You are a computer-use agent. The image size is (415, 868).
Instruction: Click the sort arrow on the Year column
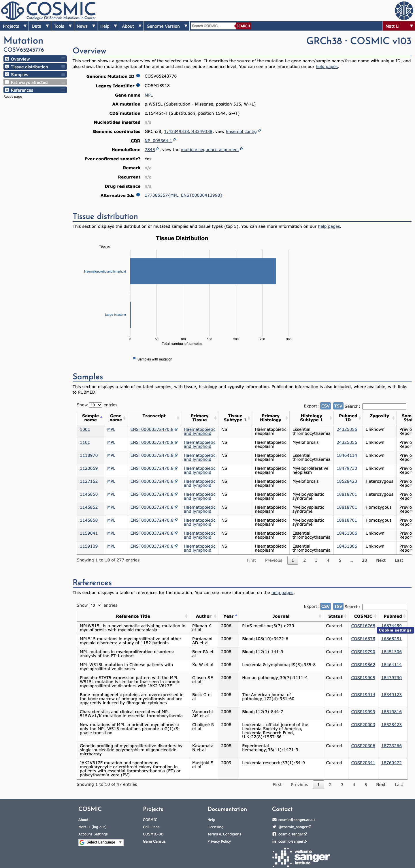(236, 615)
